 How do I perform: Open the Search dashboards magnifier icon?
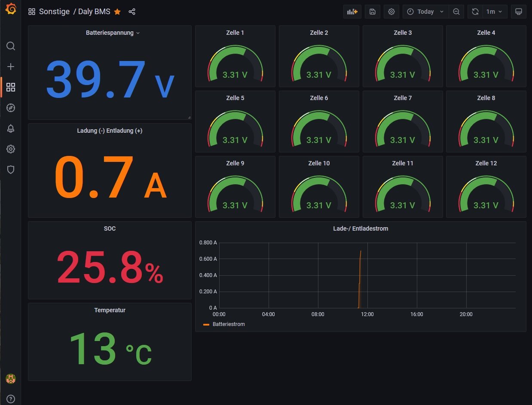click(11, 46)
